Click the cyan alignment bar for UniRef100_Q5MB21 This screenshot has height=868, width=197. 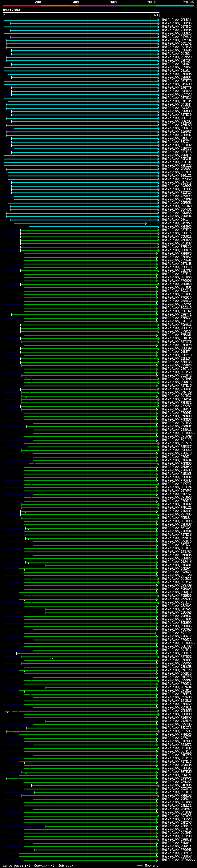point(81,20)
